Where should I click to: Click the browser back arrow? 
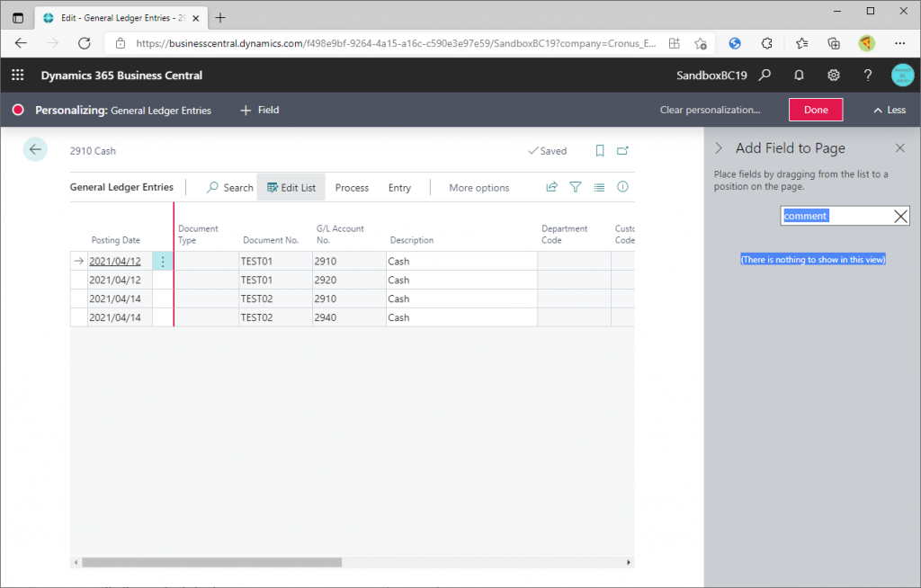(x=22, y=43)
